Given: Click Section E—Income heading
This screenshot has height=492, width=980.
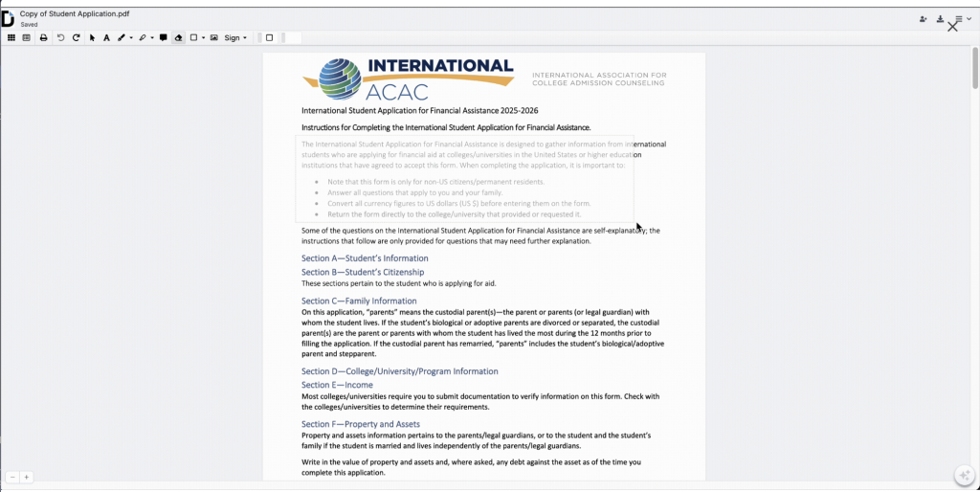Looking at the screenshot, I should (x=337, y=385).
